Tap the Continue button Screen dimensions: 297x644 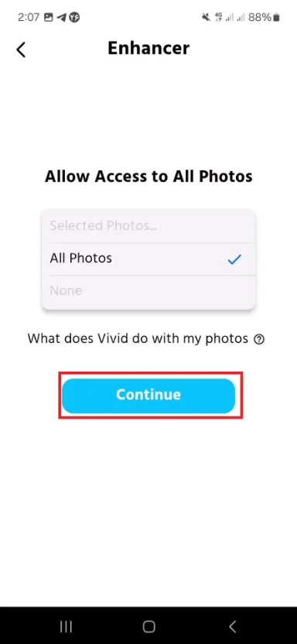pos(148,396)
